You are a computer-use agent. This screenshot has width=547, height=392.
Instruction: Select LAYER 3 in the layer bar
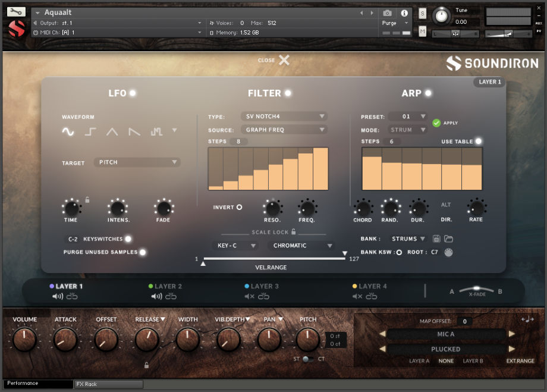[x=263, y=286]
